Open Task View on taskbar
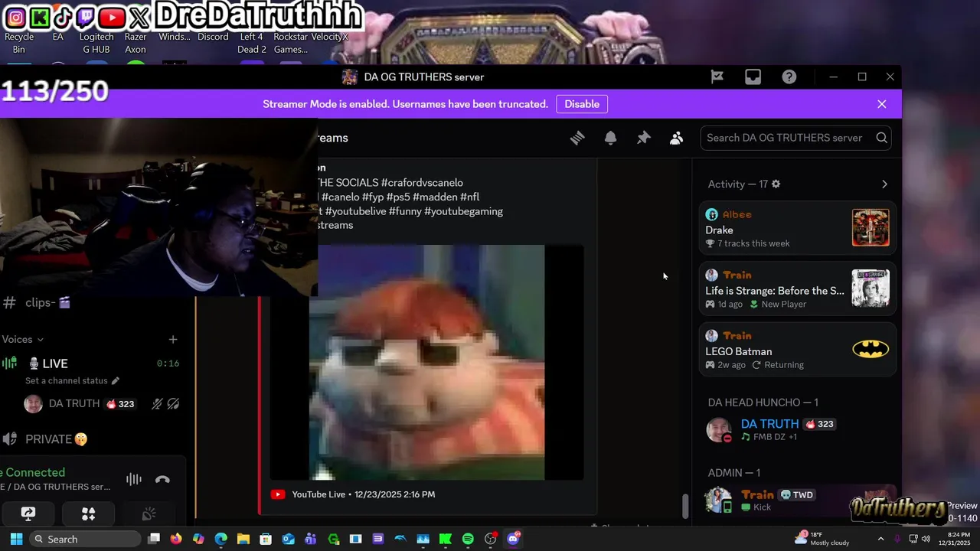The width and height of the screenshot is (980, 551). pyautogui.click(x=154, y=539)
